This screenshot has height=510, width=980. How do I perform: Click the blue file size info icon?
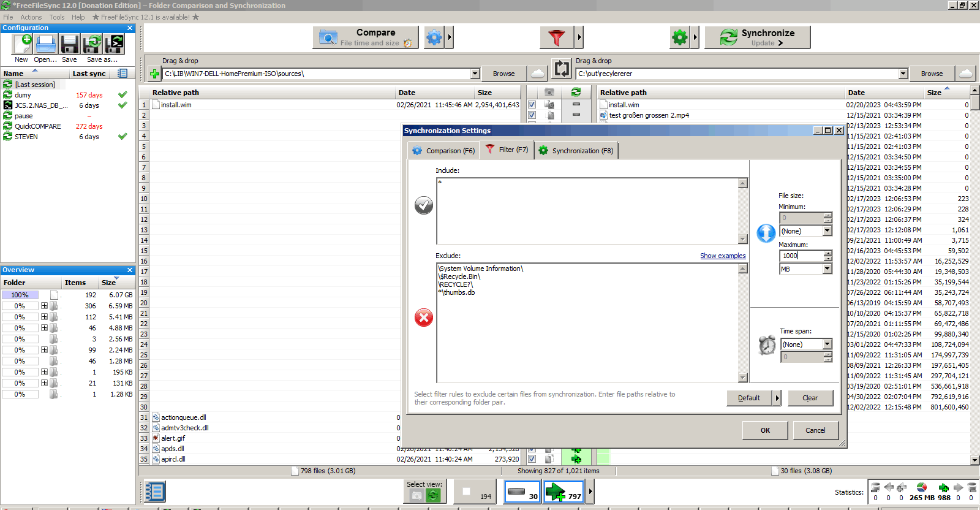766,233
